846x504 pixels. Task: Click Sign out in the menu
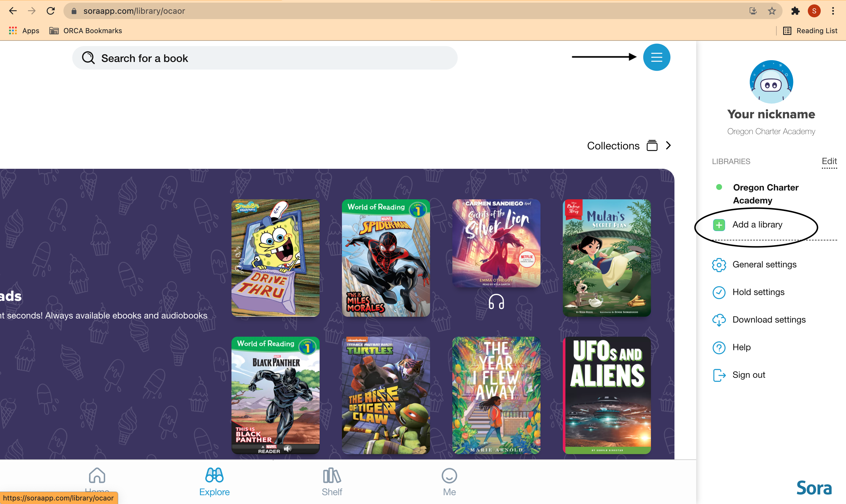748,375
